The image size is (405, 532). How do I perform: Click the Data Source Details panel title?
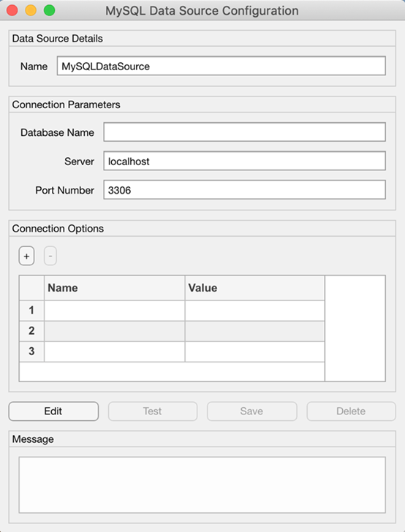click(57, 39)
